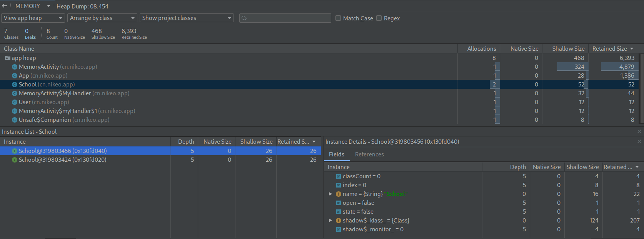Click the MemoryActivity class icon
644x239 pixels.
point(15,67)
